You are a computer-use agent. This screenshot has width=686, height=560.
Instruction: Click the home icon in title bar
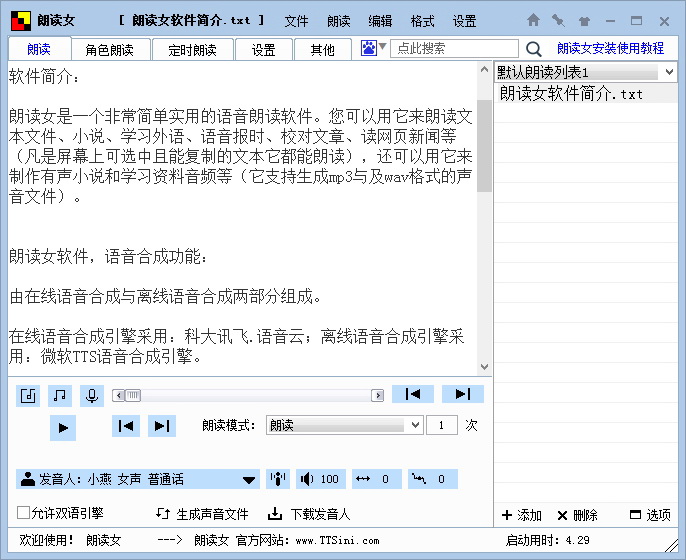point(533,20)
